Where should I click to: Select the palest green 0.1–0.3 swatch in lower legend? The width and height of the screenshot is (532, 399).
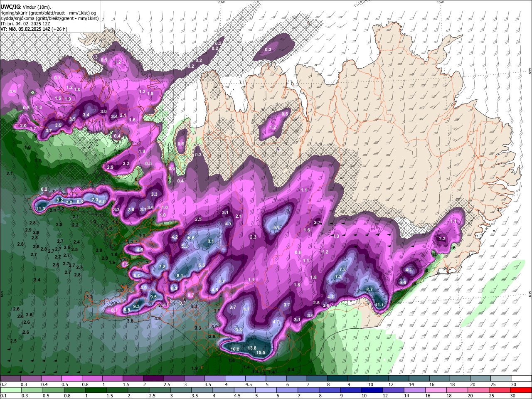point(10,390)
